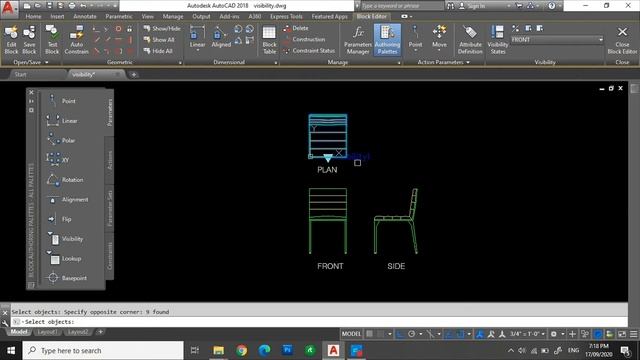Open the Parameter Sets palette tab

click(x=109, y=208)
